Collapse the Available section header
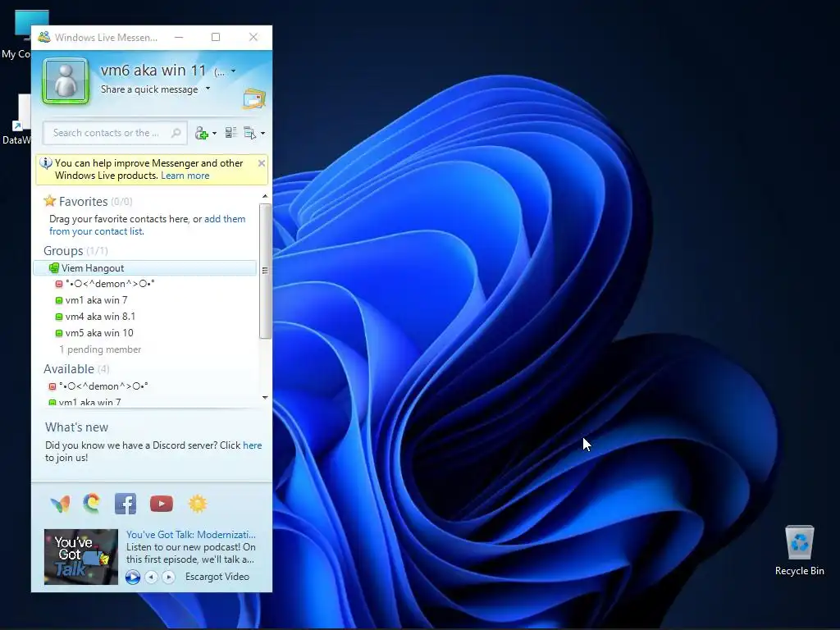The image size is (840, 630). [69, 369]
